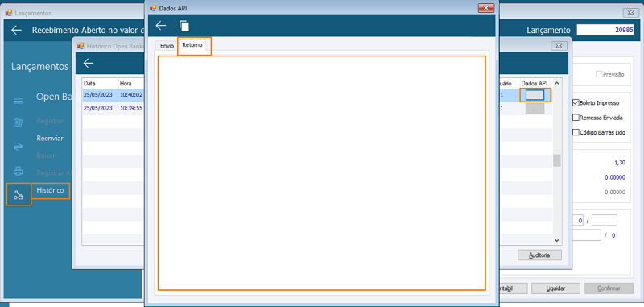Click the Reenviar arrows icon

(18, 147)
